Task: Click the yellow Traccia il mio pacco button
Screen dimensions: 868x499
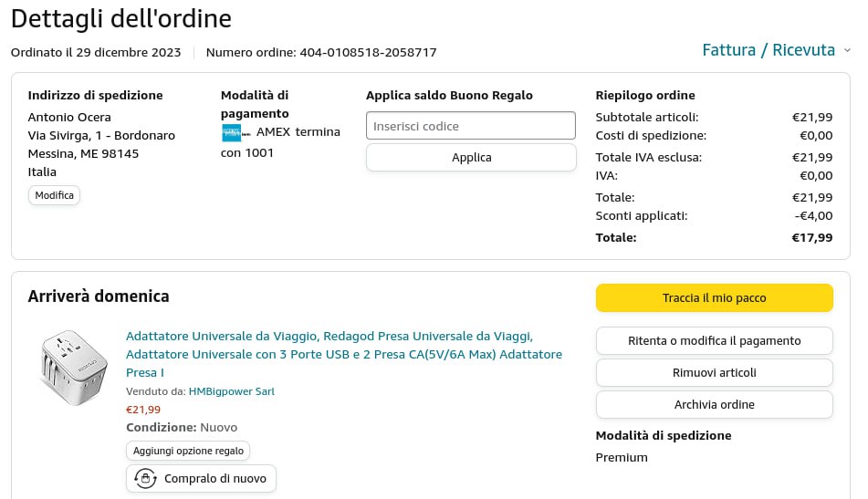Action: point(714,298)
